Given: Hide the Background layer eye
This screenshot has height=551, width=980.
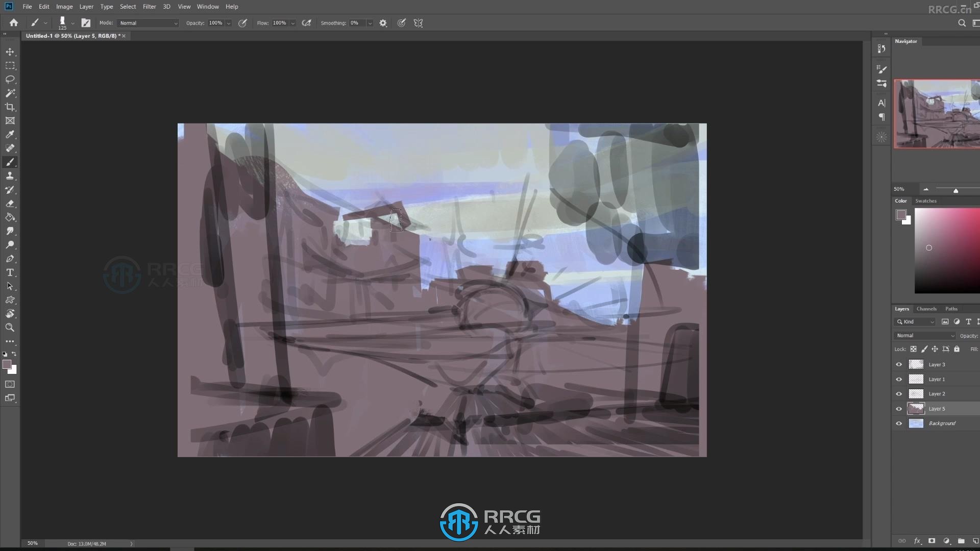Looking at the screenshot, I should [899, 423].
